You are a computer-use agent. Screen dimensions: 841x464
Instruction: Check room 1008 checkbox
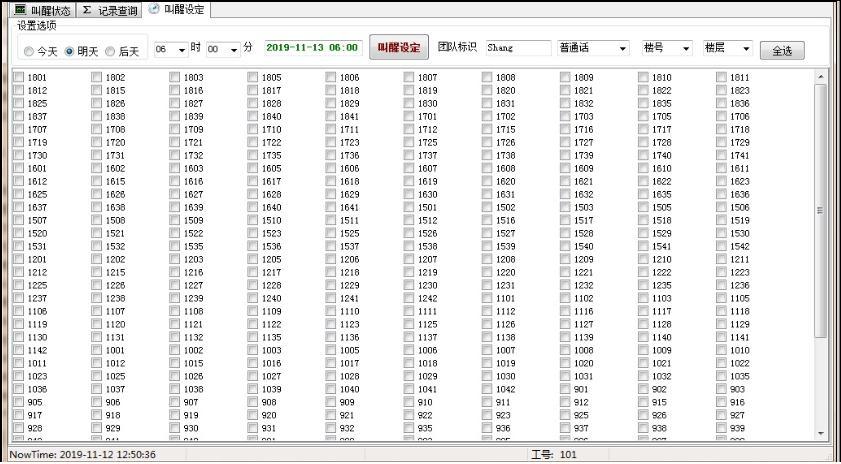[565, 350]
